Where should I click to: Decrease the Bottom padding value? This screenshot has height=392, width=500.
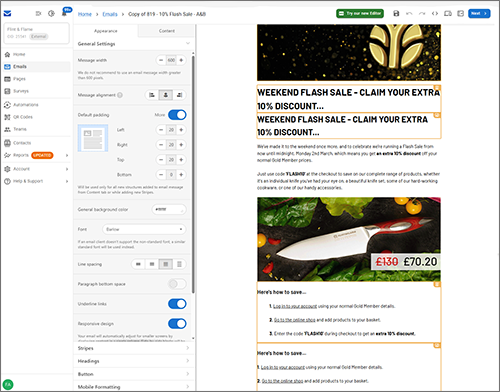point(161,175)
